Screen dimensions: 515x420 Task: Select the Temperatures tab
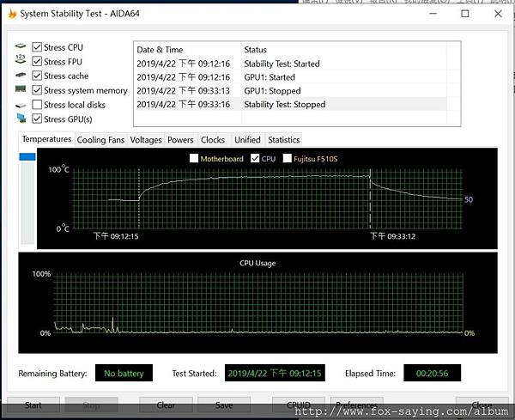(46, 139)
